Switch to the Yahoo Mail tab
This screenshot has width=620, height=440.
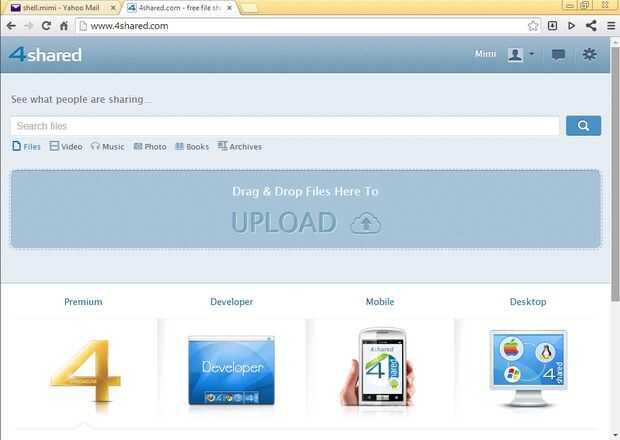59,8
